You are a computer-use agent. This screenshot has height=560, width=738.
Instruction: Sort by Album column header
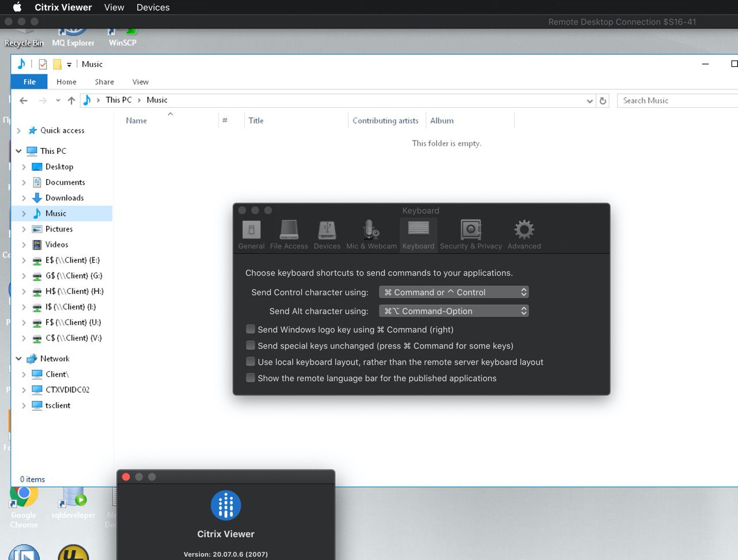coord(442,120)
